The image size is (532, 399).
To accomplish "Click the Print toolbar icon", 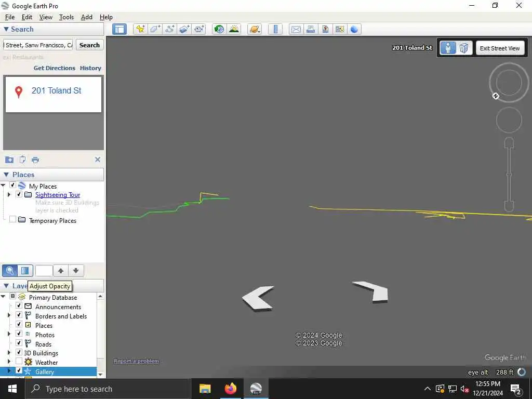I will click(311, 29).
